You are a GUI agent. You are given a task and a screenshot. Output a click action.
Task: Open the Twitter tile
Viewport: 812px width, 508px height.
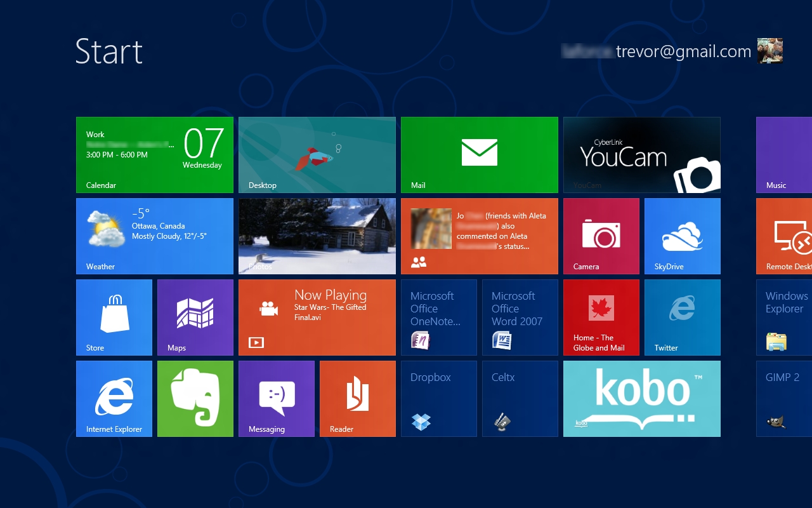(683, 317)
